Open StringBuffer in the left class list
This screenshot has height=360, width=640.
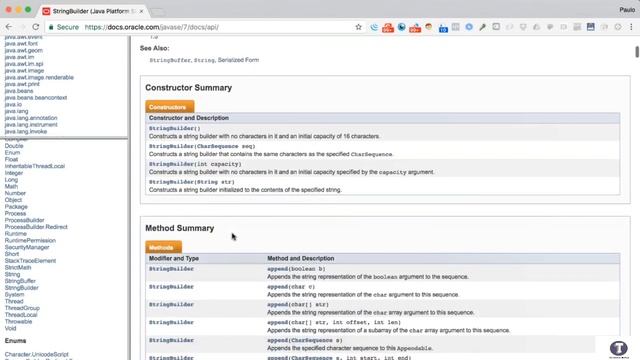point(20,281)
